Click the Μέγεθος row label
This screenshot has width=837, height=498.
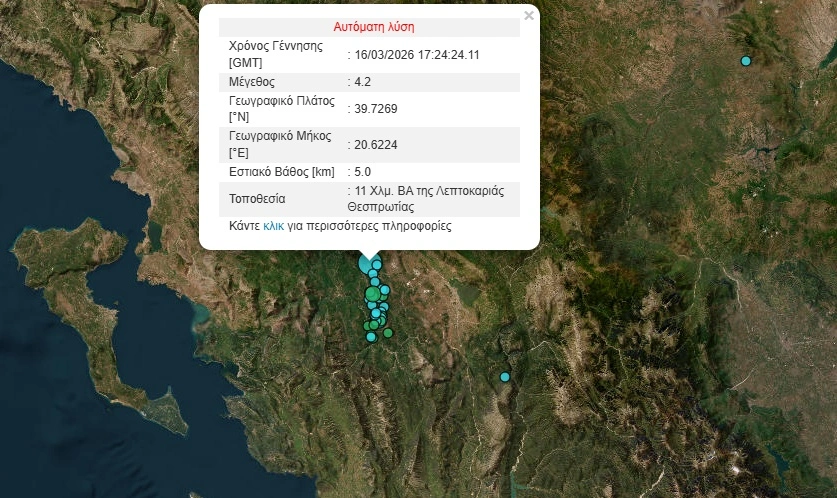pos(252,81)
